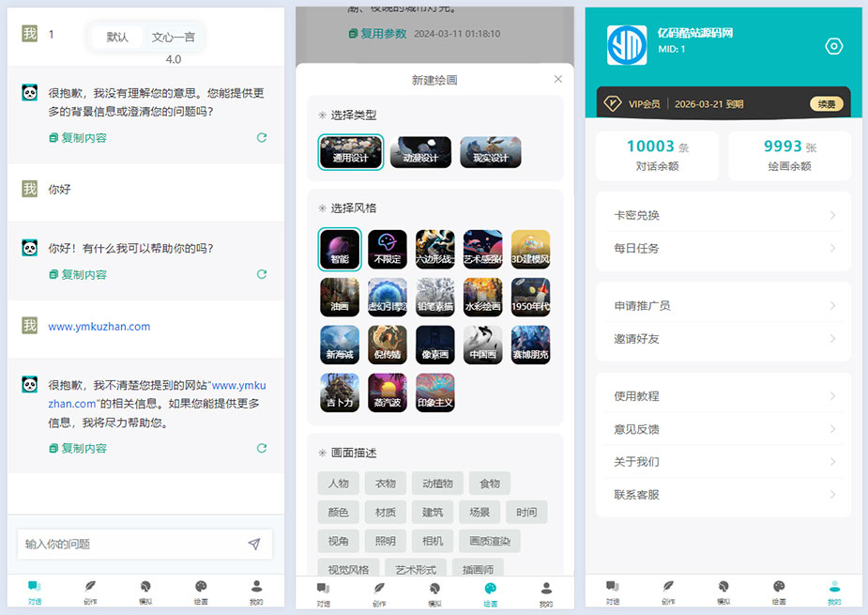Open settings via the hexagon gear icon
The width and height of the screenshot is (868, 615).
coord(832,47)
